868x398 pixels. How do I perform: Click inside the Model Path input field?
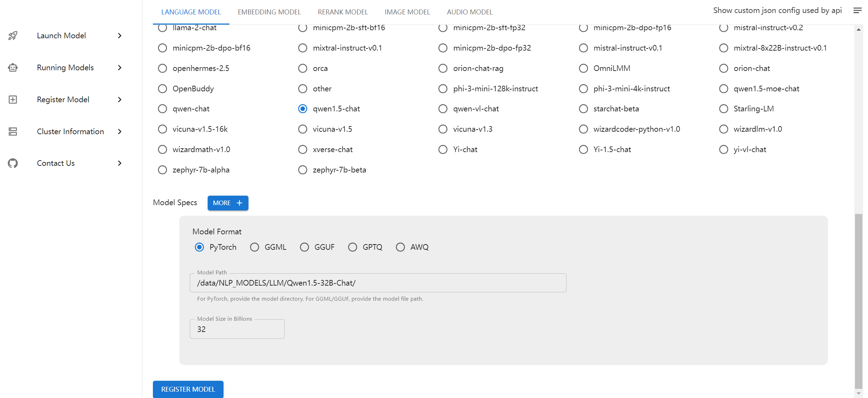378,282
